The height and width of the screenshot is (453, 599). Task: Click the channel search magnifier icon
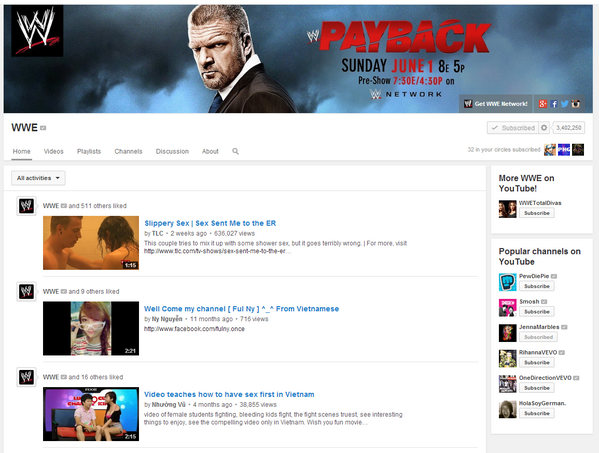[235, 151]
